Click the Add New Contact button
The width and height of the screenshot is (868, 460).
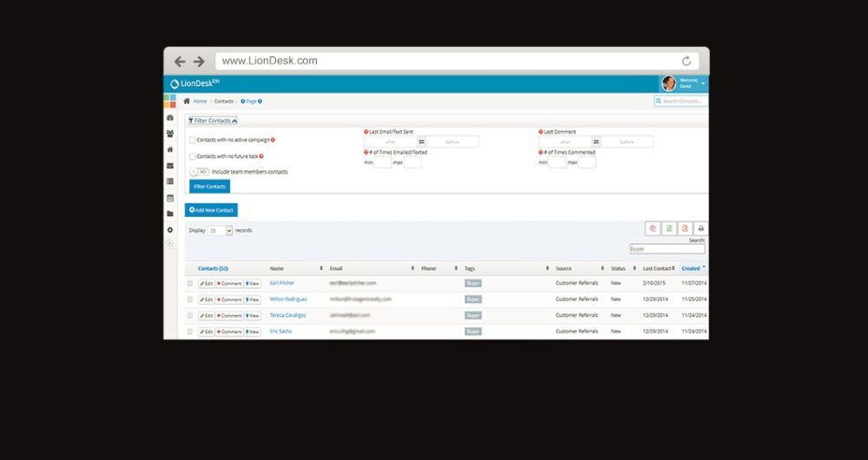[211, 210]
